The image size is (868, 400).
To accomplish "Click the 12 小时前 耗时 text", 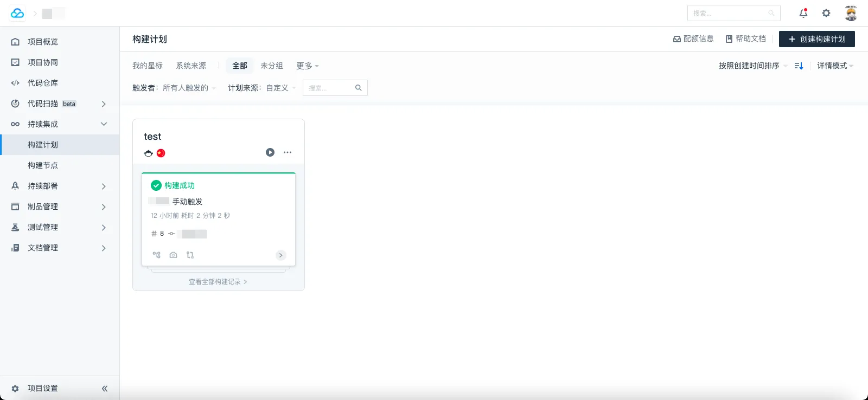I will coord(190,216).
